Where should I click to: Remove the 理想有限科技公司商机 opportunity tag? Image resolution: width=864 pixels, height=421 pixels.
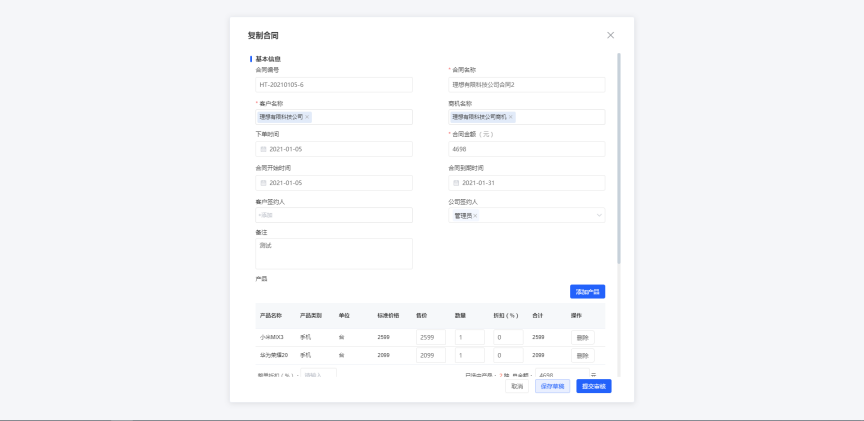click(x=511, y=117)
